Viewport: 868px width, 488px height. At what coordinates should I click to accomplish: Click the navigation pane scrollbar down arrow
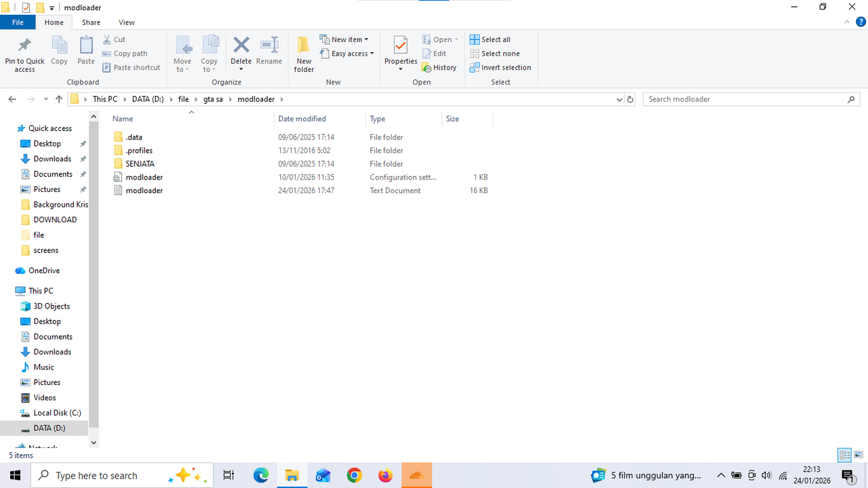94,443
